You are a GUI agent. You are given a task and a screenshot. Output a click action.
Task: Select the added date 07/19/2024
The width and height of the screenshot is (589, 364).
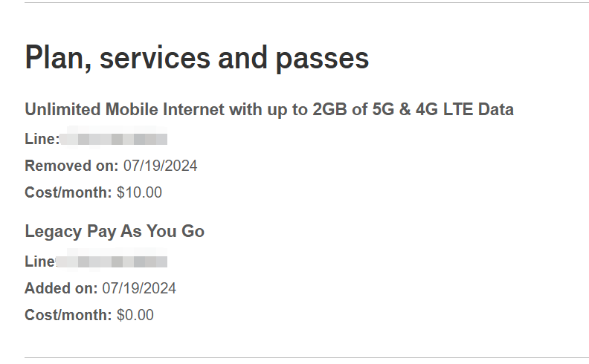click(139, 288)
